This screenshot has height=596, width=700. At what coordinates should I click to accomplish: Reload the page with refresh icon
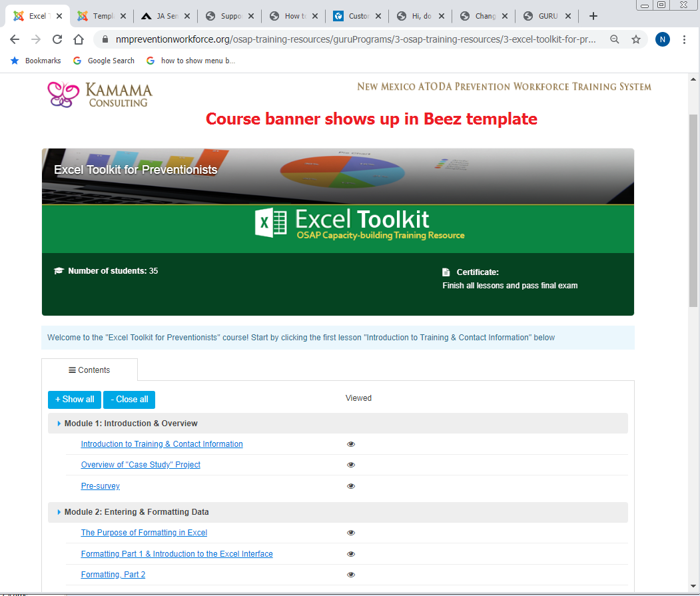[x=57, y=39]
